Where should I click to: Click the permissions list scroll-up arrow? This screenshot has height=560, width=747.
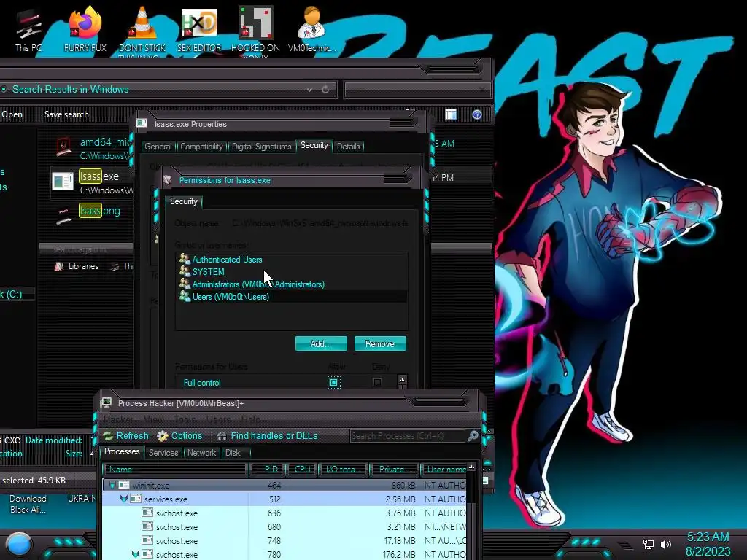coord(402,381)
